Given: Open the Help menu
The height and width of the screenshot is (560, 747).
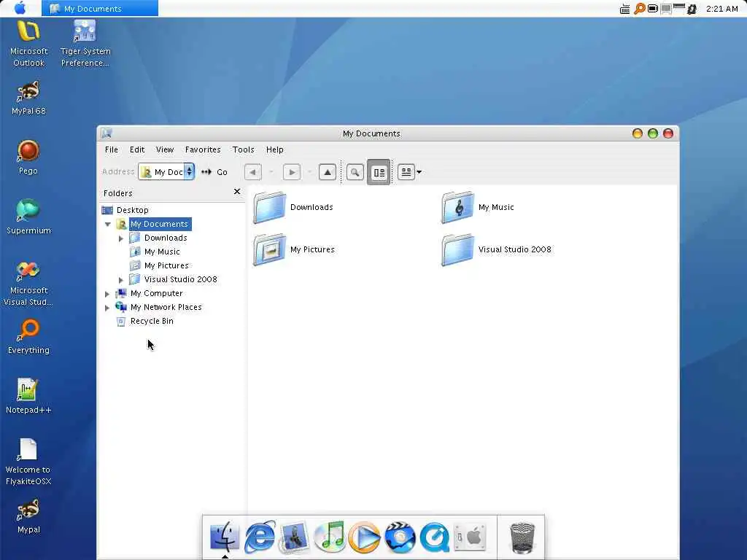Looking at the screenshot, I should 275,149.
